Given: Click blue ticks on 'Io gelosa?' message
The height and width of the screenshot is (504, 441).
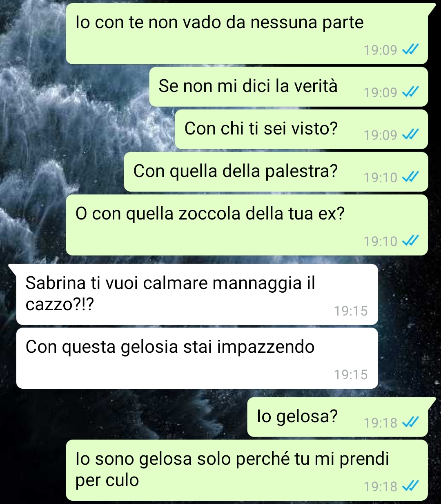Looking at the screenshot, I should pos(410,423).
